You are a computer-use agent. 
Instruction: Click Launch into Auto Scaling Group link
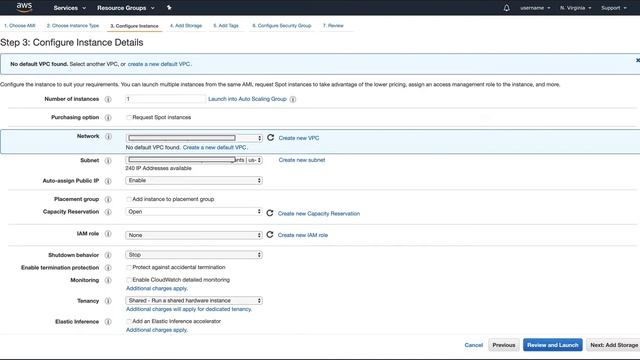click(247, 99)
